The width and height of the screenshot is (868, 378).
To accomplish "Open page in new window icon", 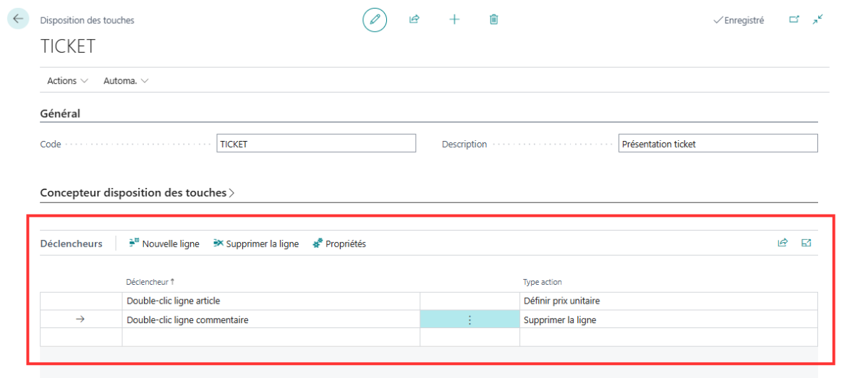I will (x=794, y=20).
